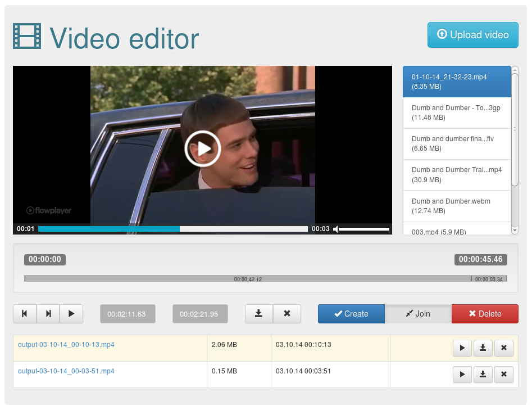The width and height of the screenshot is (532, 410).
Task: Click the 00:00:03.34 timeline segment
Action: tap(489, 278)
